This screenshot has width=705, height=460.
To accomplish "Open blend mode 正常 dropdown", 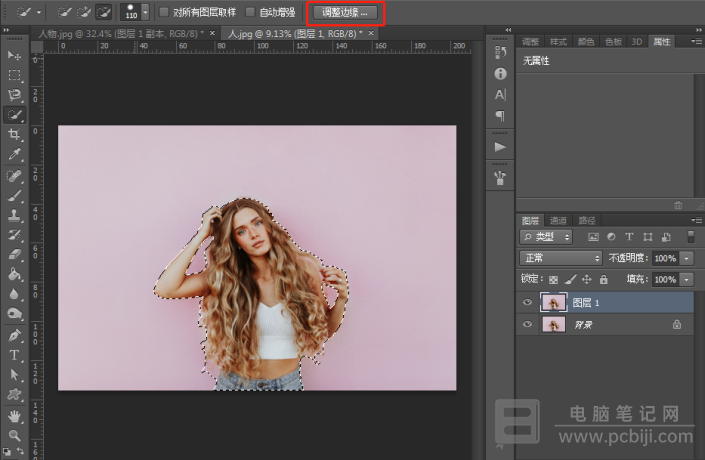I will 561,258.
